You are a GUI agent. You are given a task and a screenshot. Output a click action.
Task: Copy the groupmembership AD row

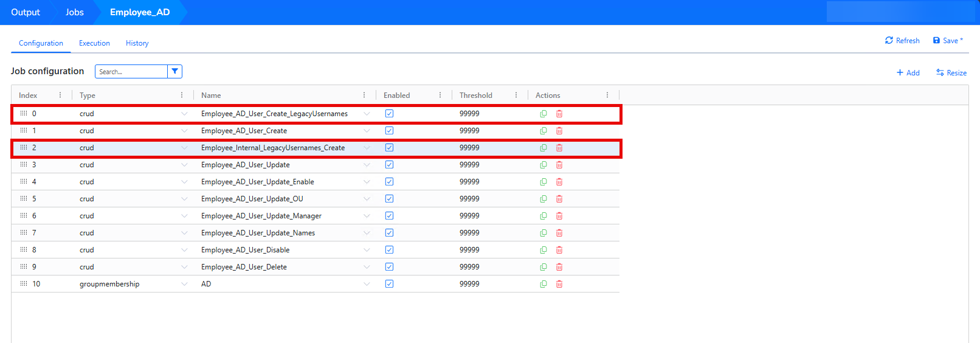[543, 284]
